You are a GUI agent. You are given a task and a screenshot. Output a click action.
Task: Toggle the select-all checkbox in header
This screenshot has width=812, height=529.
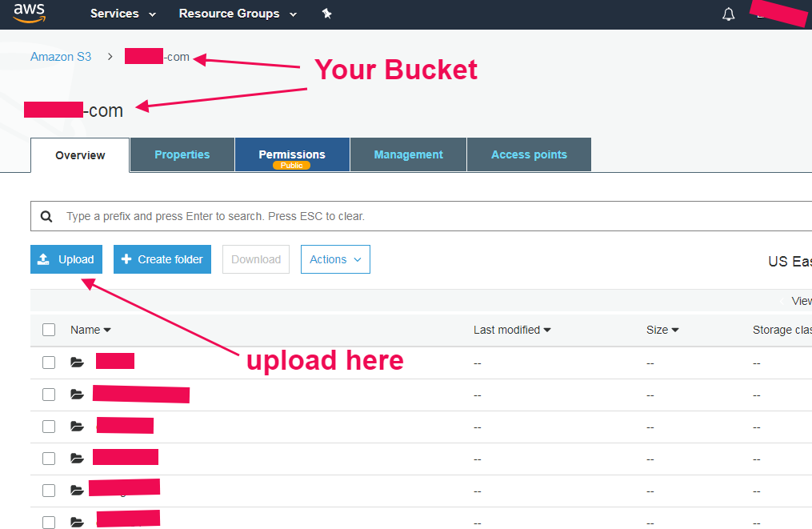coord(49,330)
